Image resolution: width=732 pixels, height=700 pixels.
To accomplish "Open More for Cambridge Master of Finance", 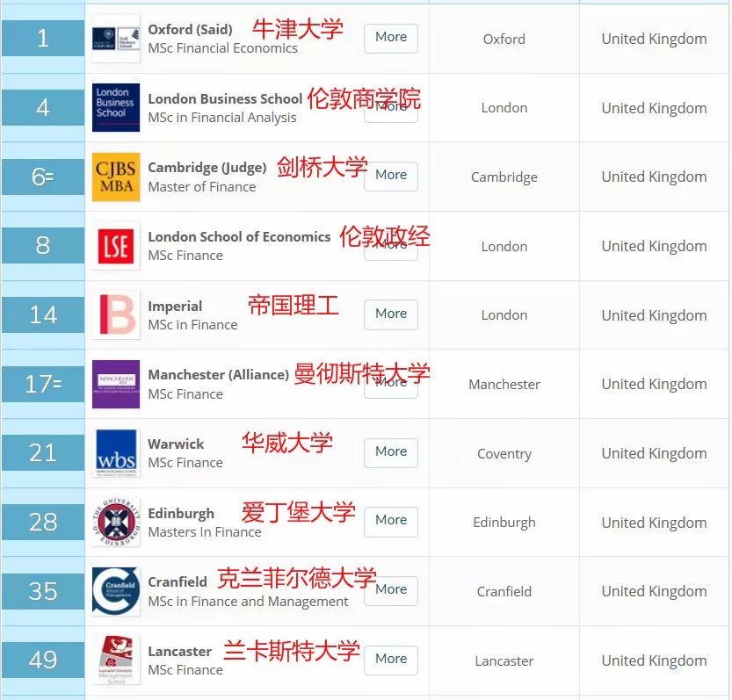I will pyautogui.click(x=390, y=176).
